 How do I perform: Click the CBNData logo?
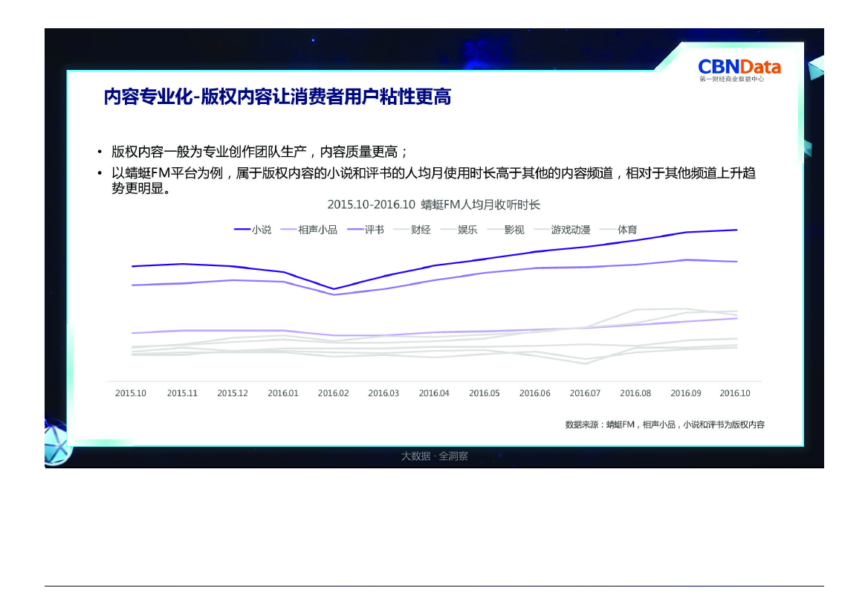tap(739, 66)
